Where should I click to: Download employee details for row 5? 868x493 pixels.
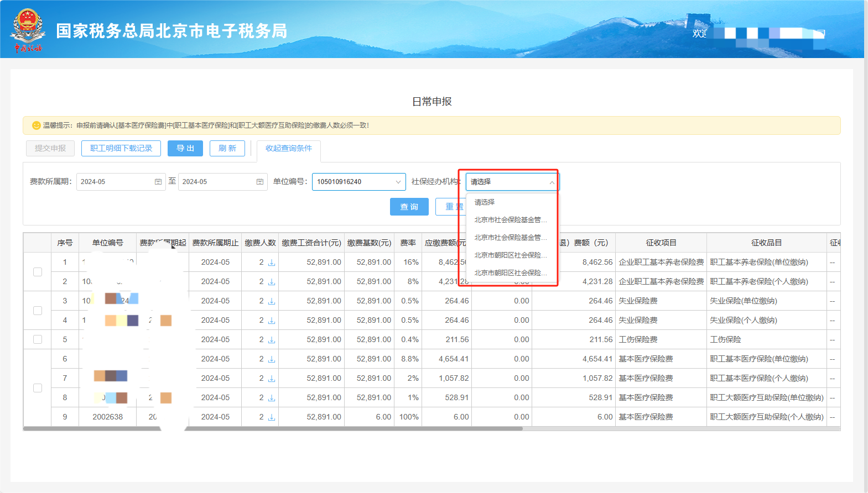coord(272,340)
